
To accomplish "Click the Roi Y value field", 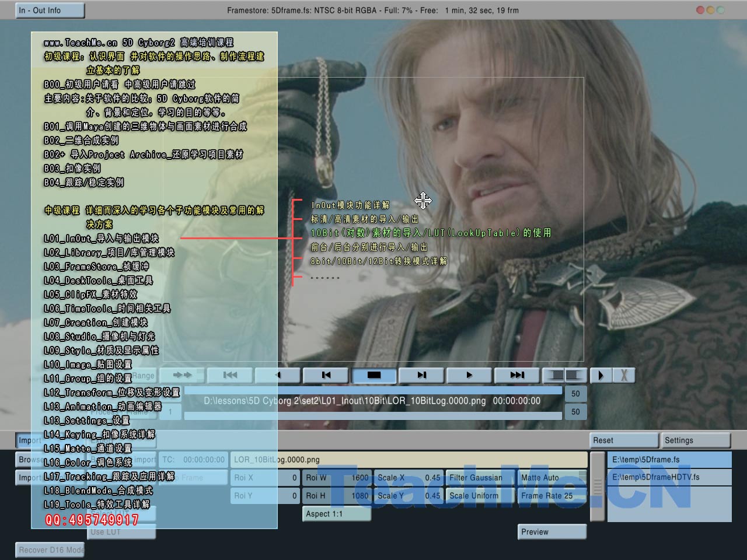I will pos(266,496).
